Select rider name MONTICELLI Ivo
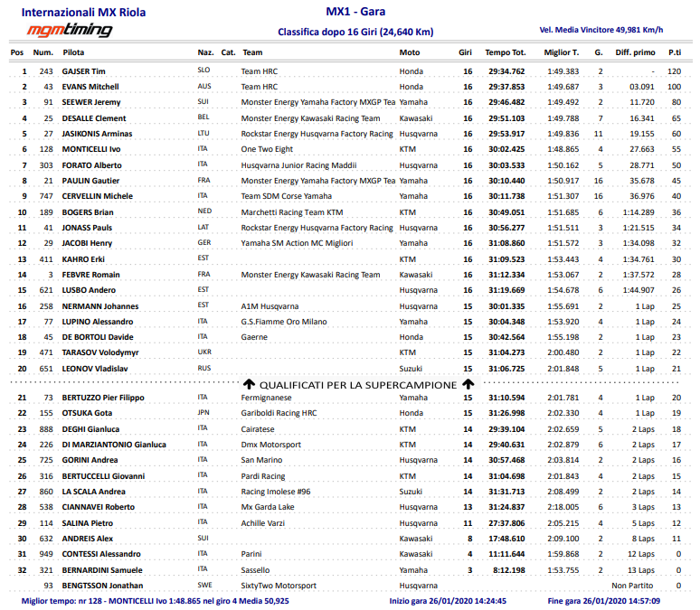Screen dimensions: 700x610 91,149
